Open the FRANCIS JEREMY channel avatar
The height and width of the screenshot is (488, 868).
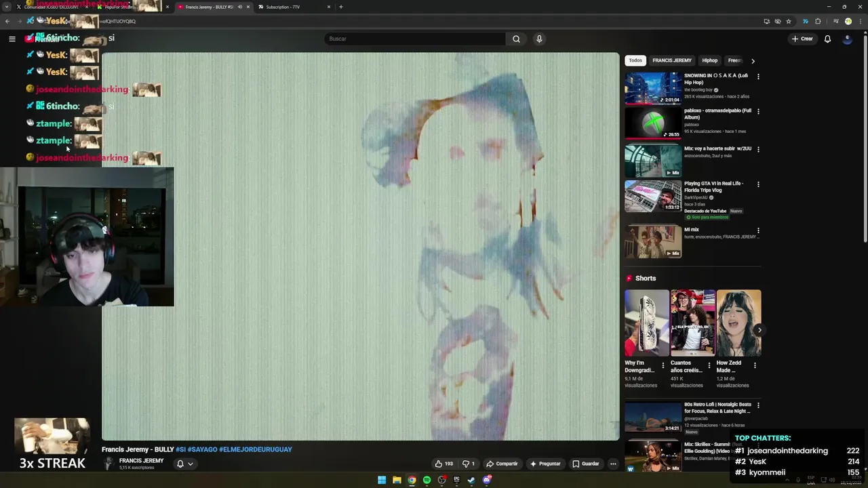(108, 464)
